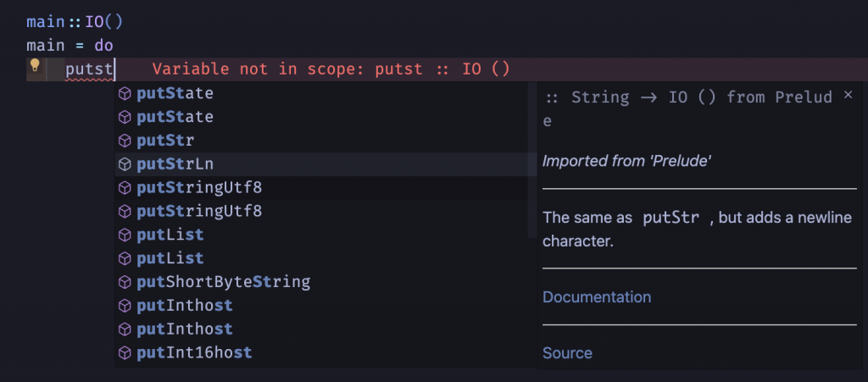Viewport: 868px width, 382px height.
Task: Pick the second putInthost completion
Action: [184, 329]
